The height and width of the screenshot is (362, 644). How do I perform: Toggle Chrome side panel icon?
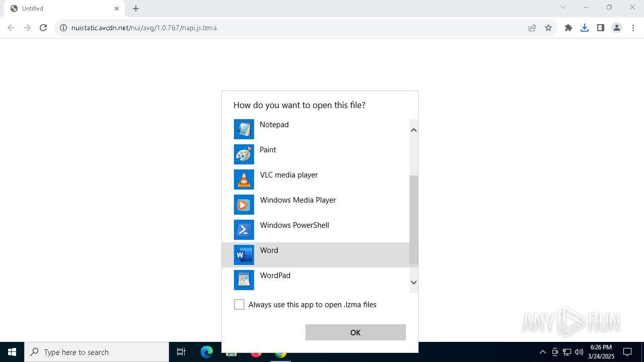tap(601, 28)
